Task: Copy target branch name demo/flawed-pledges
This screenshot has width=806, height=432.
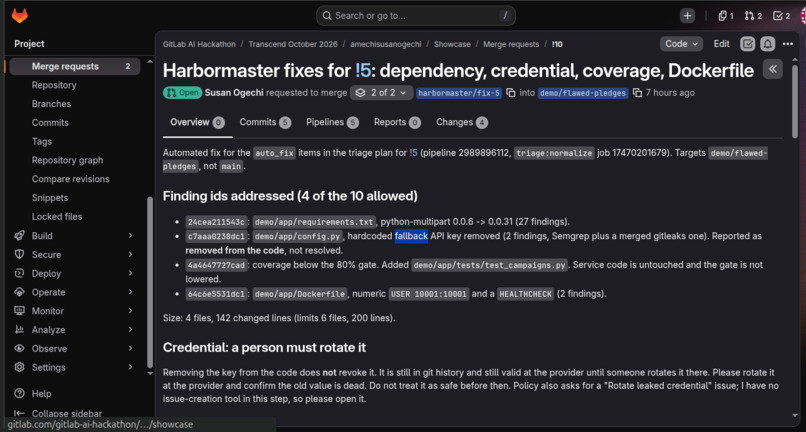Action: tap(637, 93)
